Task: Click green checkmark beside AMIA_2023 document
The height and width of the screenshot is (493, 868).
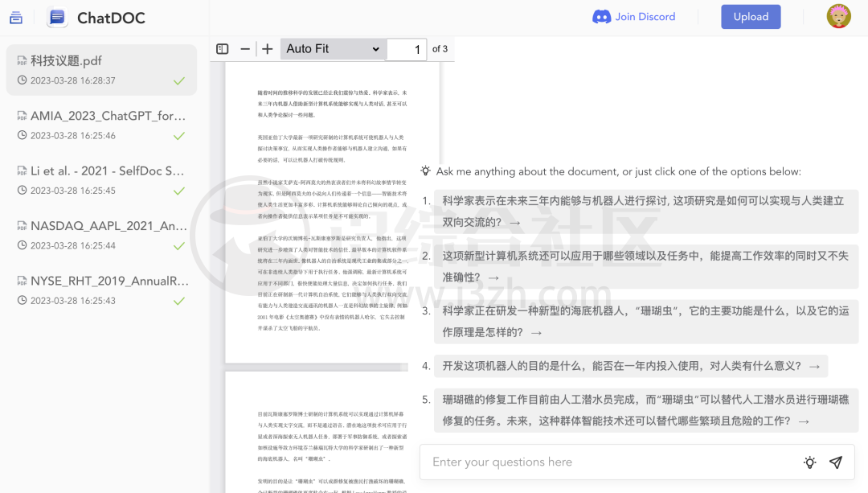Action: pos(178,136)
